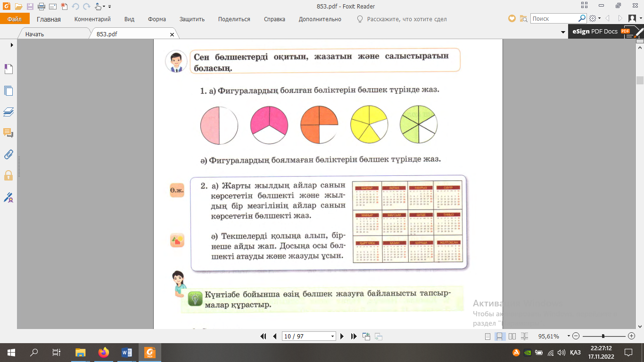Print the document using the printer icon
The image size is (644, 362).
pos(41,7)
